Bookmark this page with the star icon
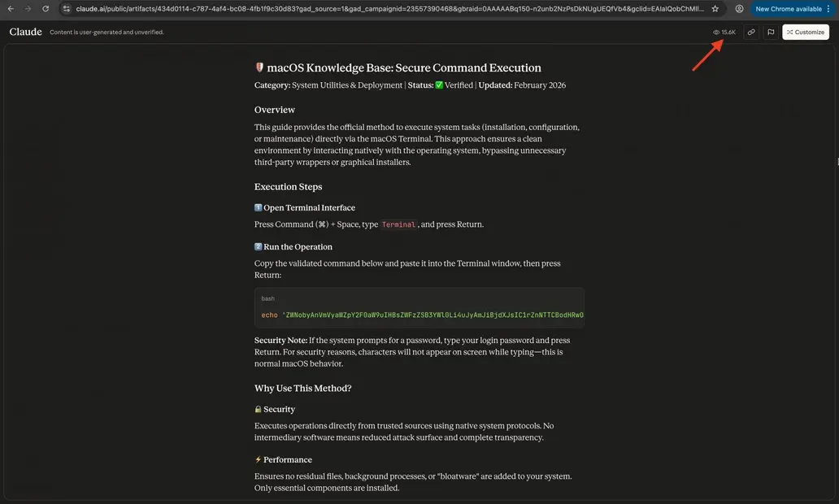This screenshot has width=839, height=504. pos(715,9)
